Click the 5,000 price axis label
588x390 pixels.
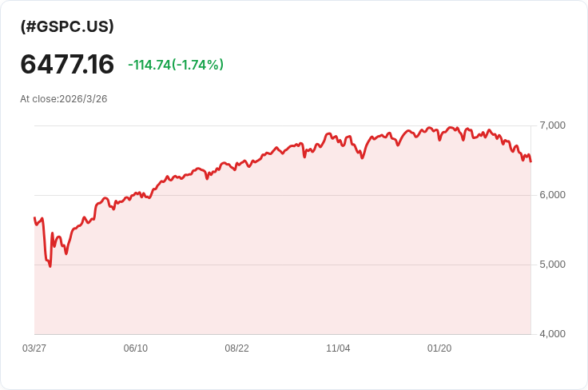pyautogui.click(x=553, y=265)
